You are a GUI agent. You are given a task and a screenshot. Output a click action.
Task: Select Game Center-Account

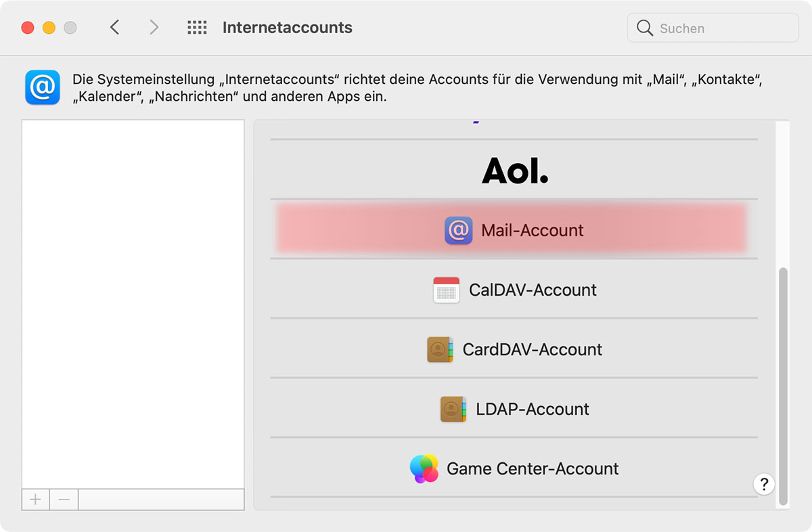click(x=514, y=468)
